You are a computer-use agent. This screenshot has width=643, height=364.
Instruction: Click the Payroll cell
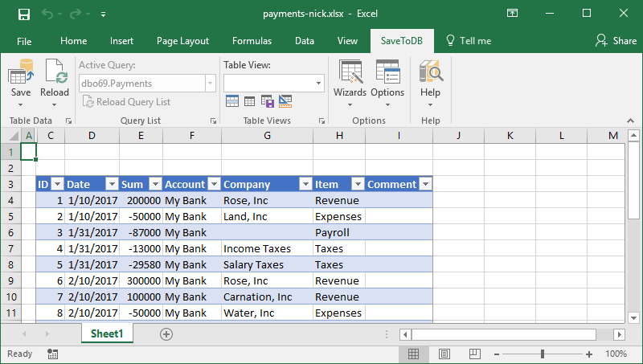click(339, 232)
